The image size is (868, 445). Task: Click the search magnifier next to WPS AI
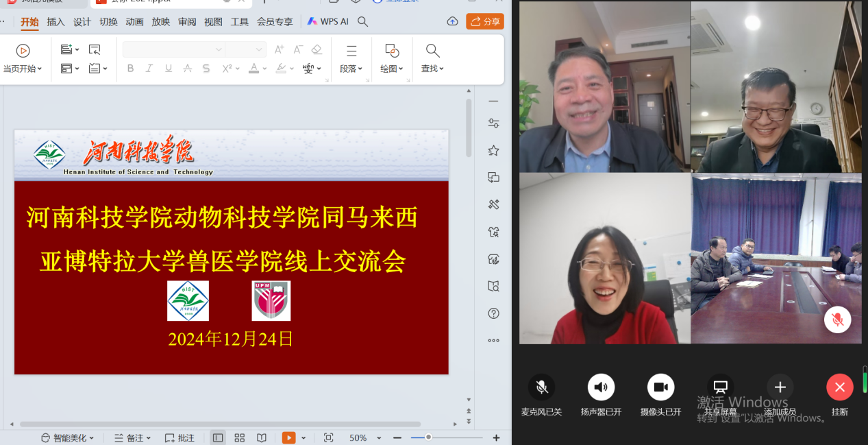pos(363,21)
